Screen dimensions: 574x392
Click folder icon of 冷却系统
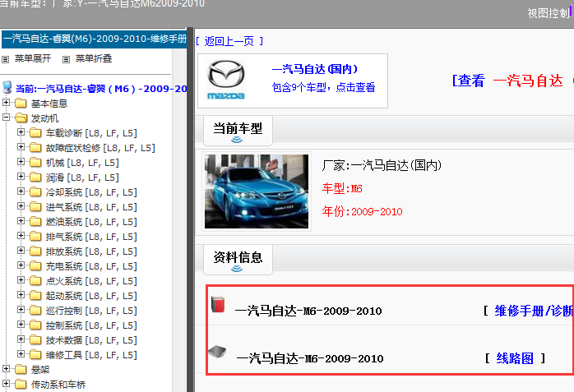(35, 192)
